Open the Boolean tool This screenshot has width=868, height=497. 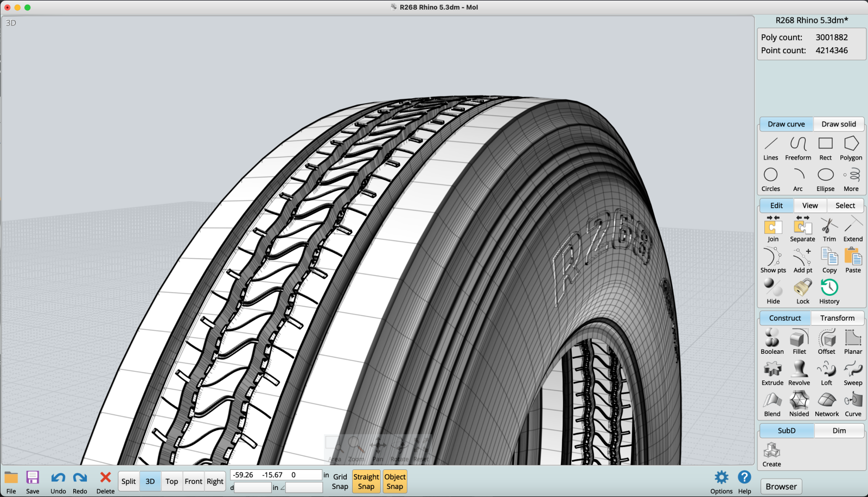(x=772, y=342)
